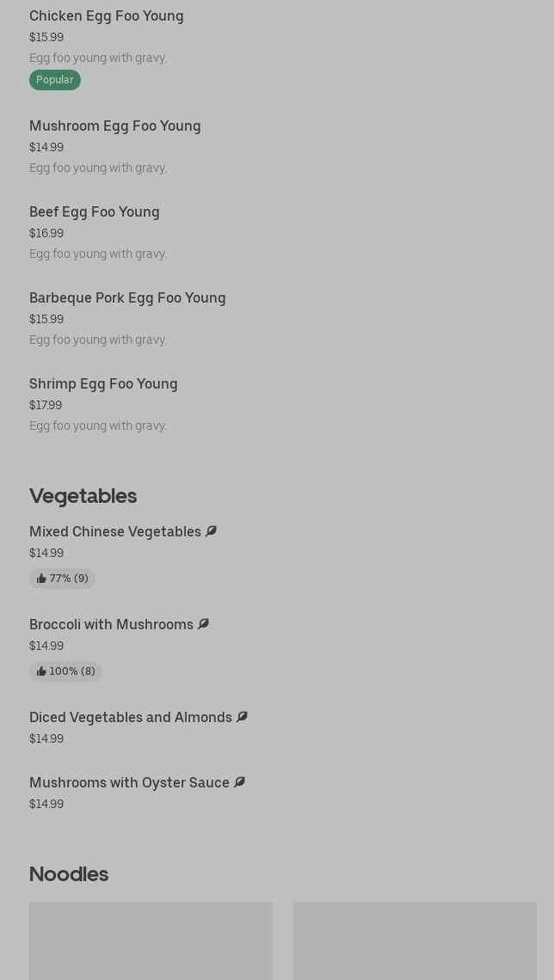The image size is (554, 980).
Task: Open Diced Vegetables and Almonds
Action: [130, 717]
